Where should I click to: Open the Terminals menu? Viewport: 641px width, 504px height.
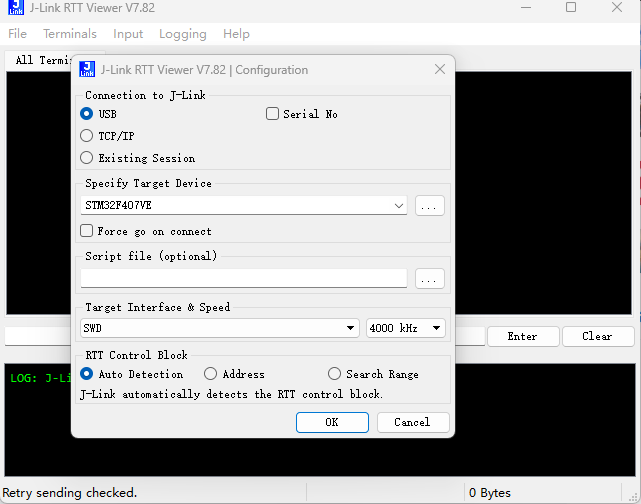pos(70,34)
